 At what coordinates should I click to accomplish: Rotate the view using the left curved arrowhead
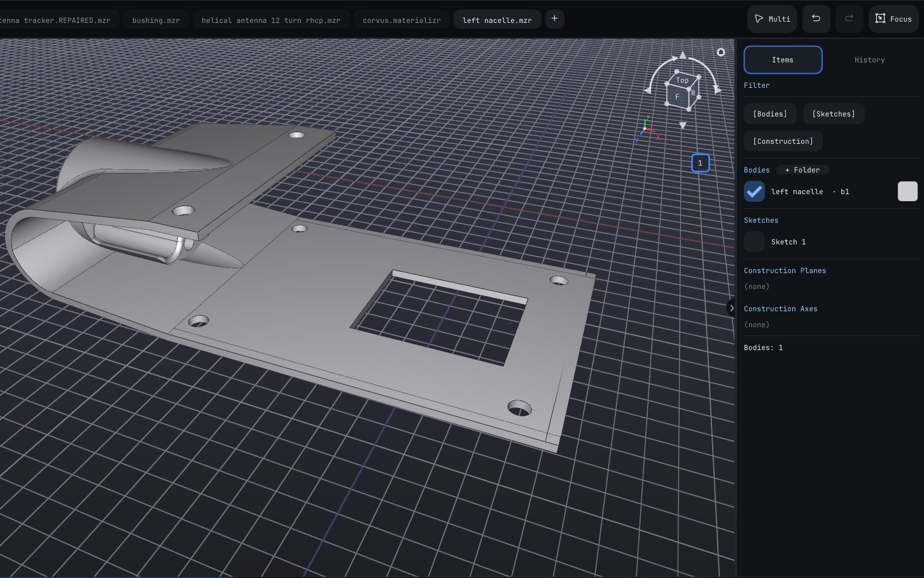(x=648, y=90)
